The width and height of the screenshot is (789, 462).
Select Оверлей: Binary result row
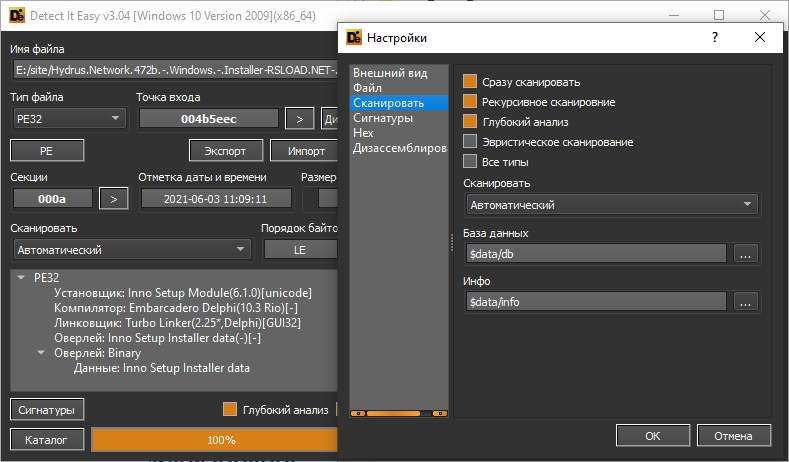pos(97,353)
